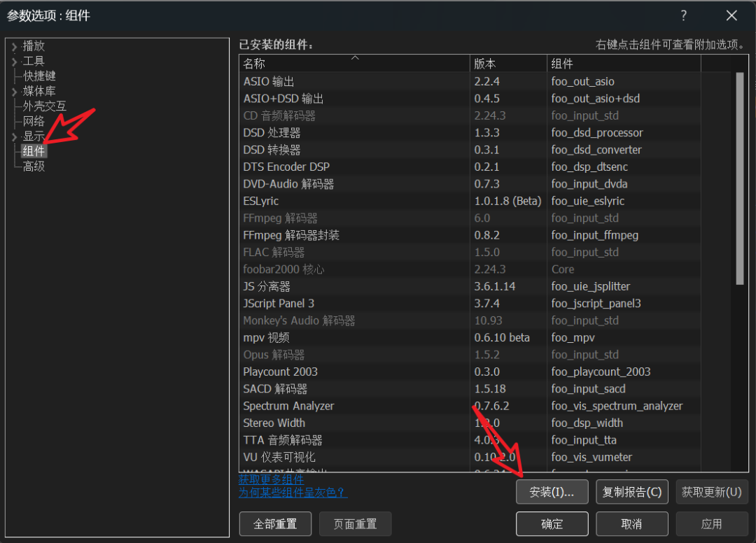Select 快捷键 in the settings tree
This screenshot has height=543, width=756.
39,76
